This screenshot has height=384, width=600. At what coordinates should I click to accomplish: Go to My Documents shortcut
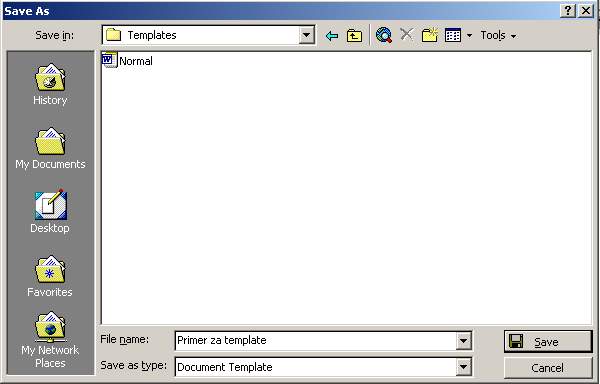pyautogui.click(x=50, y=148)
